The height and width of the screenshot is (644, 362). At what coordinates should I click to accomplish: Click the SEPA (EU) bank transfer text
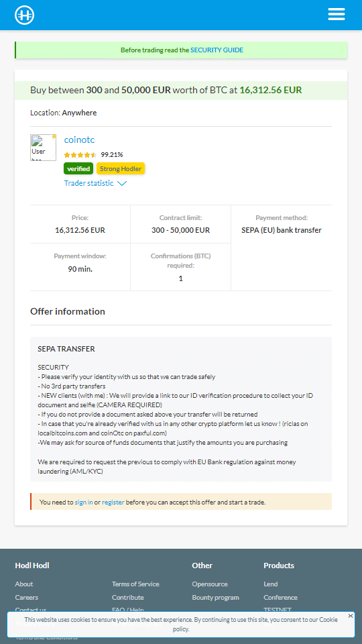pyautogui.click(x=282, y=230)
